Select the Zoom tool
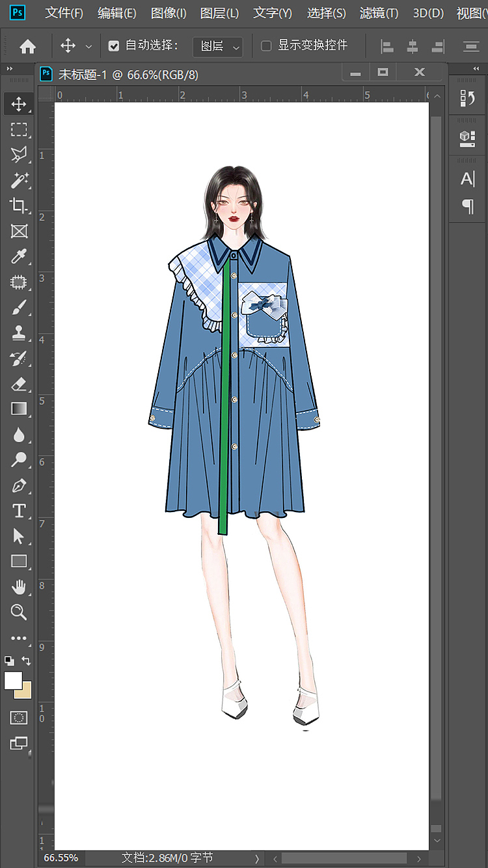The image size is (488, 868). pos(19,612)
